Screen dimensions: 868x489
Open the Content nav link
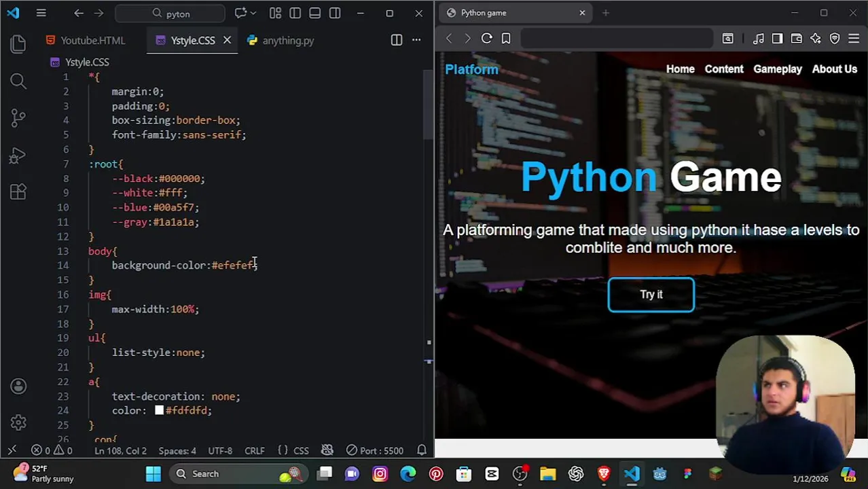coord(724,69)
